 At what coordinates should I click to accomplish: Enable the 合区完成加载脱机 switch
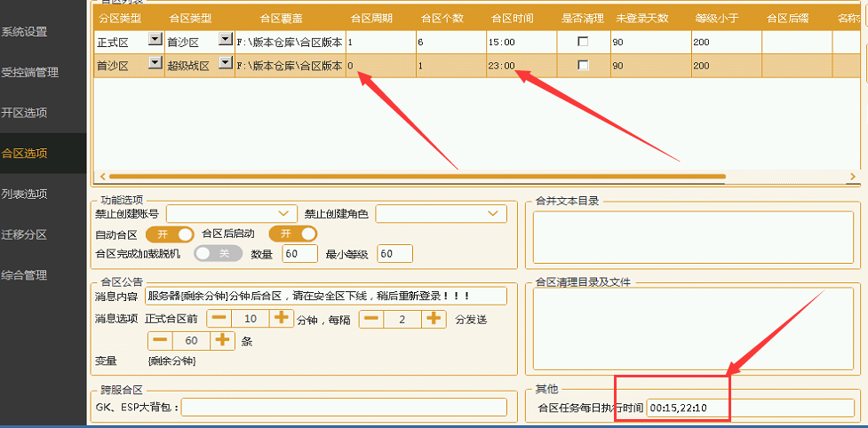[218, 254]
